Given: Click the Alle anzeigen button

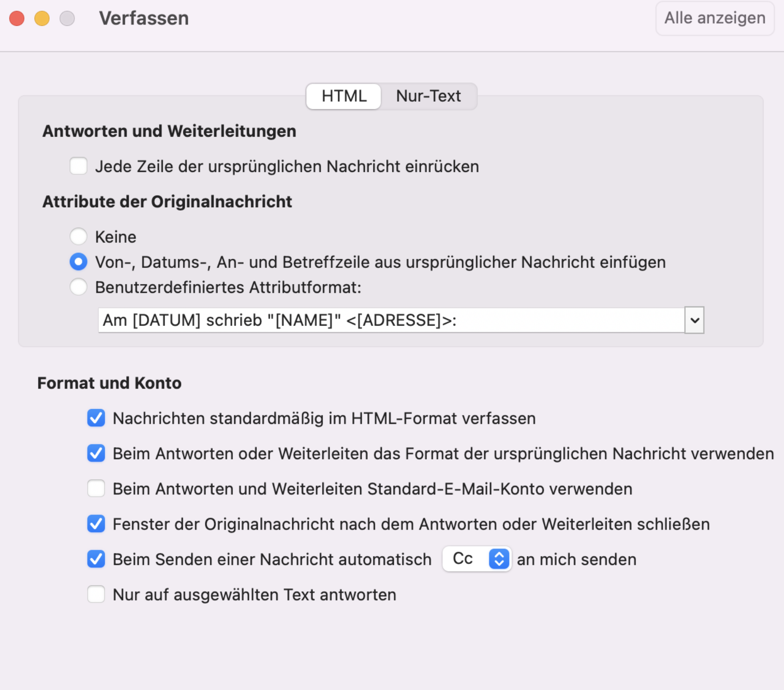Looking at the screenshot, I should click(715, 19).
